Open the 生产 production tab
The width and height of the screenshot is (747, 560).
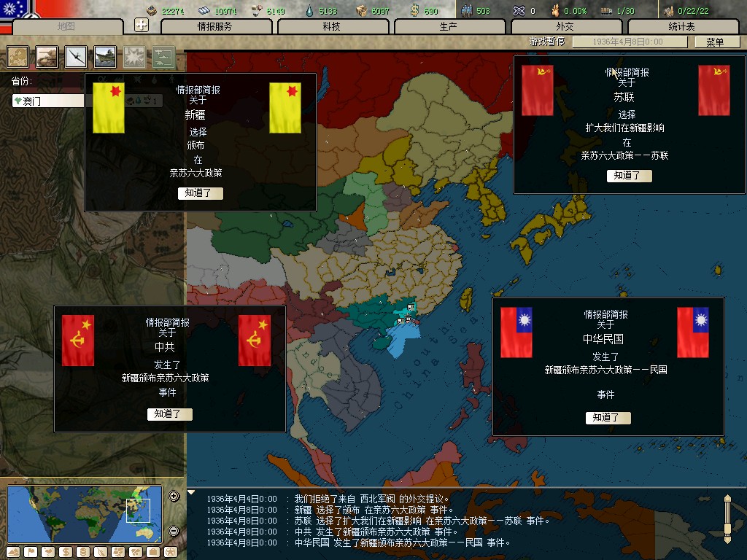[449, 27]
